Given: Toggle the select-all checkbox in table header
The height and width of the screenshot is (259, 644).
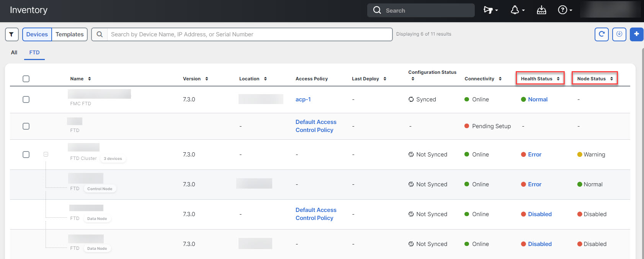Looking at the screenshot, I should [26, 79].
